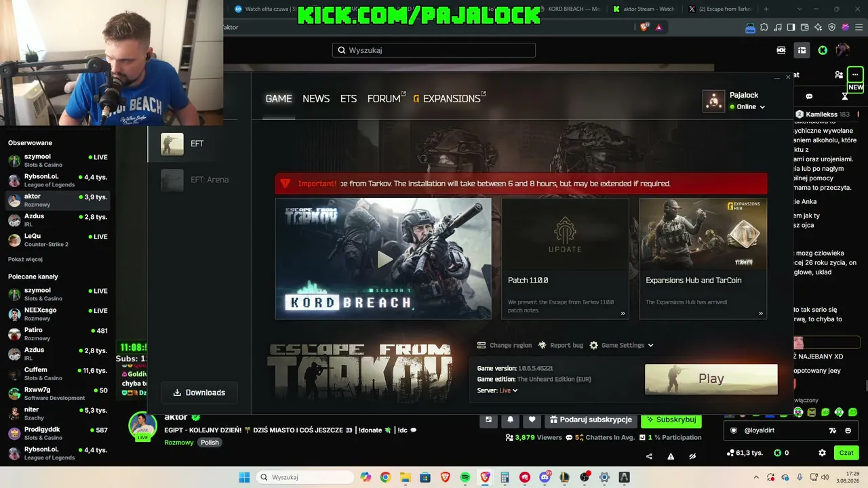Open the launcher Downloads button
Image resolution: width=868 pixels, height=488 pixels.
[x=199, y=392]
